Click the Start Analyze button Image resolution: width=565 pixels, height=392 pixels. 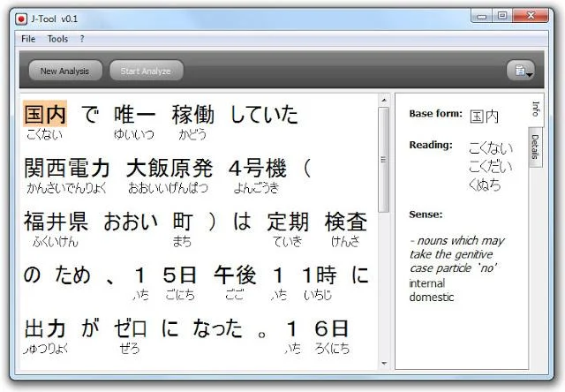tap(146, 71)
